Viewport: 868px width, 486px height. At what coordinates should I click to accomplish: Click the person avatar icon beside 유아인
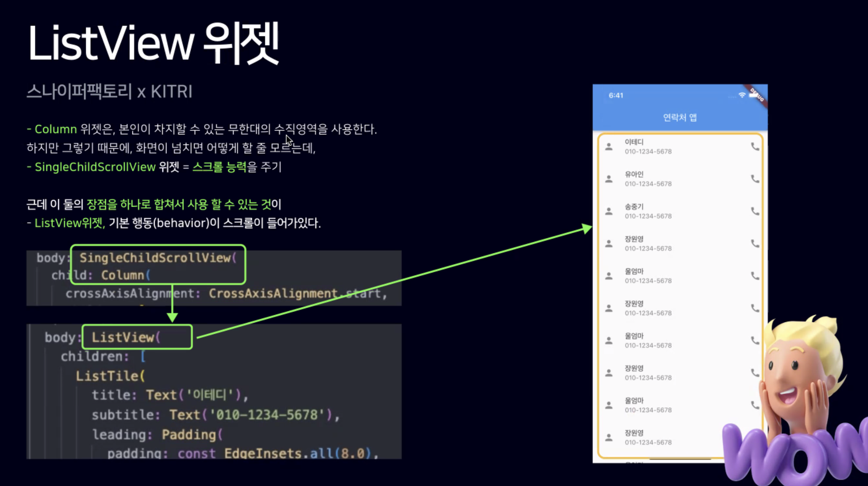[x=609, y=179]
